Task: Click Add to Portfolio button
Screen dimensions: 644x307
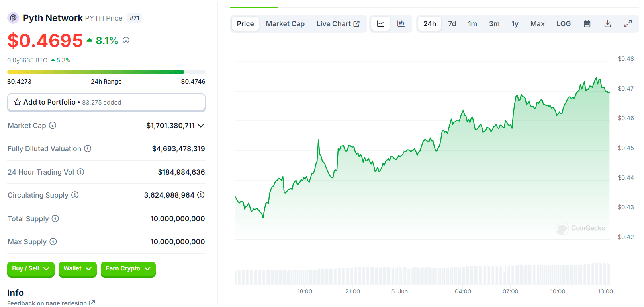Action: (106, 103)
